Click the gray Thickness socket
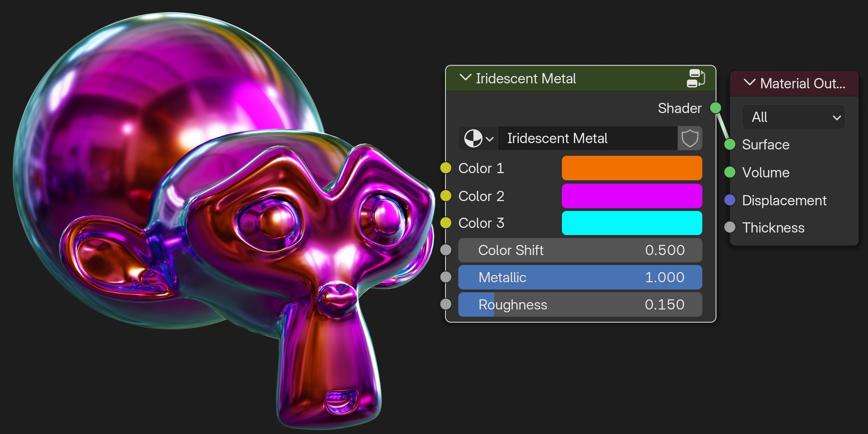Screen dimensions: 868x434 (x=730, y=227)
